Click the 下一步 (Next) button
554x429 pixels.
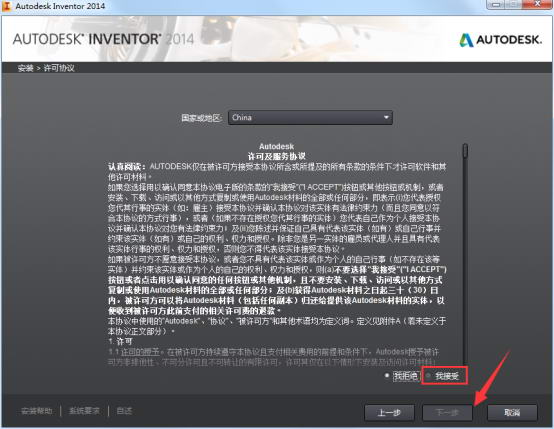pyautogui.click(x=447, y=412)
